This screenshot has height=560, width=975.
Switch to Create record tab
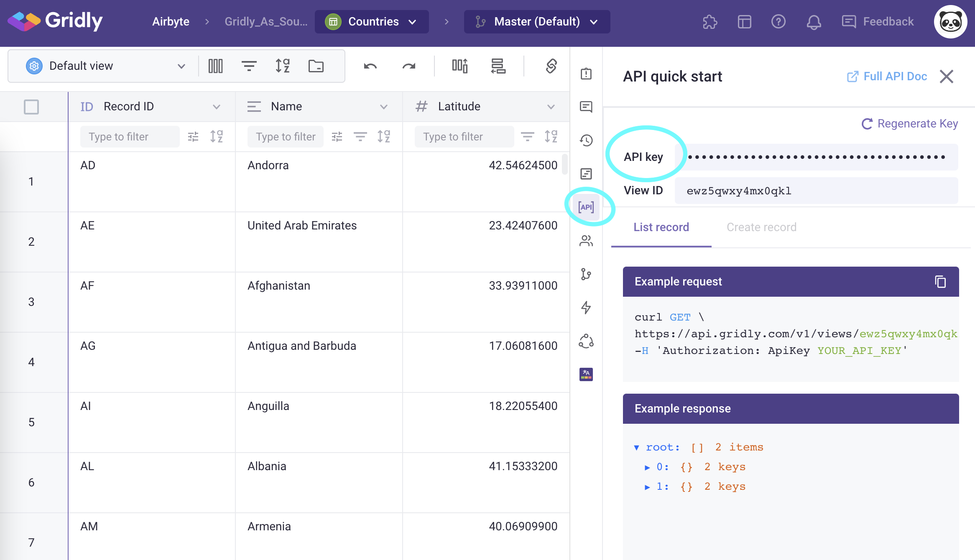pos(761,227)
